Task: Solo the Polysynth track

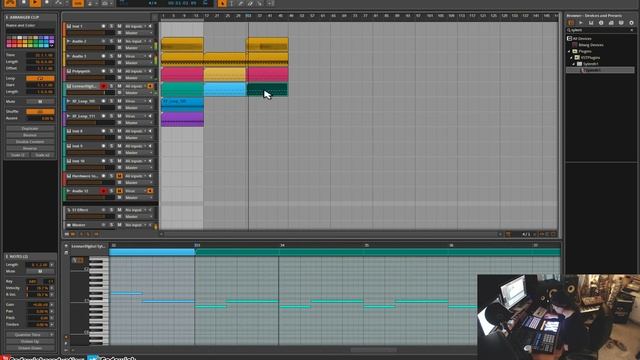Action: coord(111,71)
